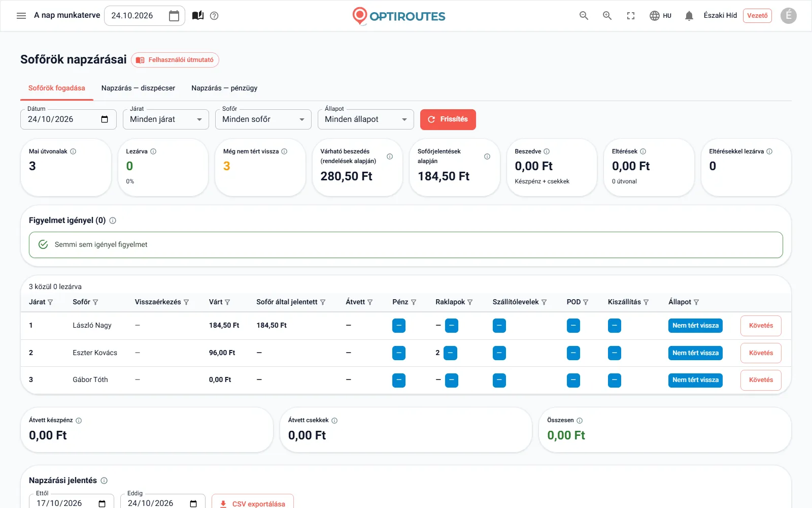Open the map book icon
The image size is (812, 508).
[x=198, y=16]
